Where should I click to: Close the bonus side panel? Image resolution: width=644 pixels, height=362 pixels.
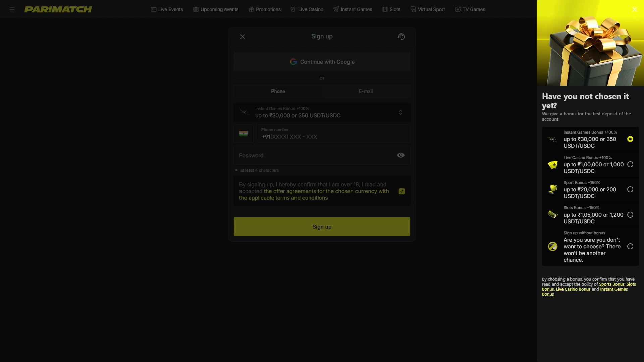pos(635,9)
